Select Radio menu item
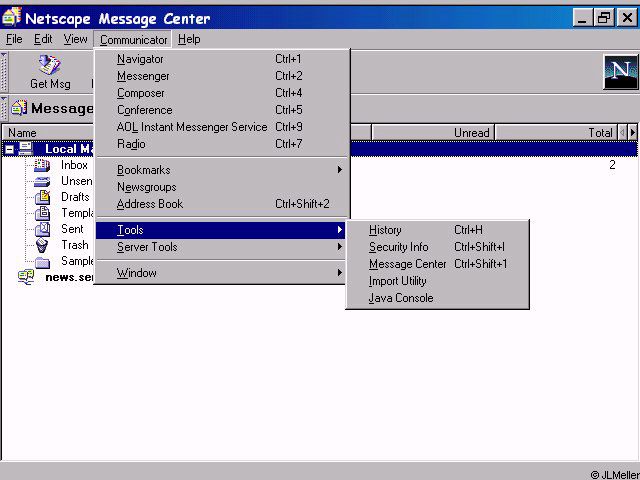Viewport: 640px width, 480px height. pyautogui.click(x=222, y=144)
